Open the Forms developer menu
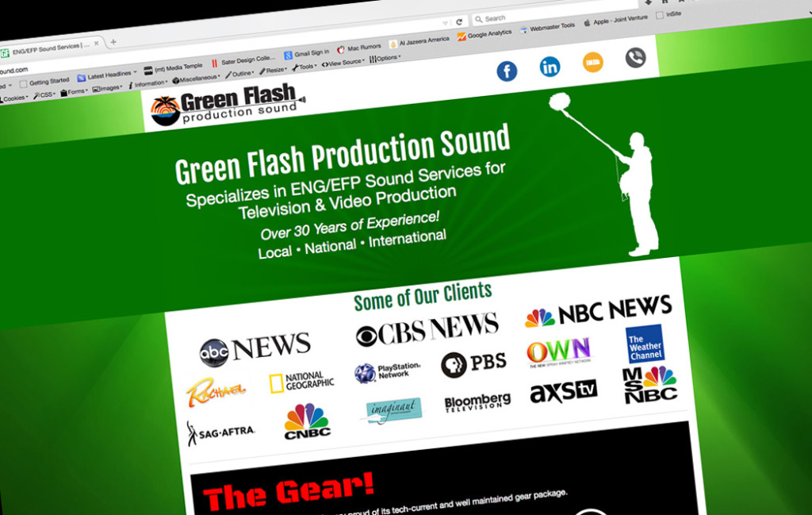 tap(74, 92)
